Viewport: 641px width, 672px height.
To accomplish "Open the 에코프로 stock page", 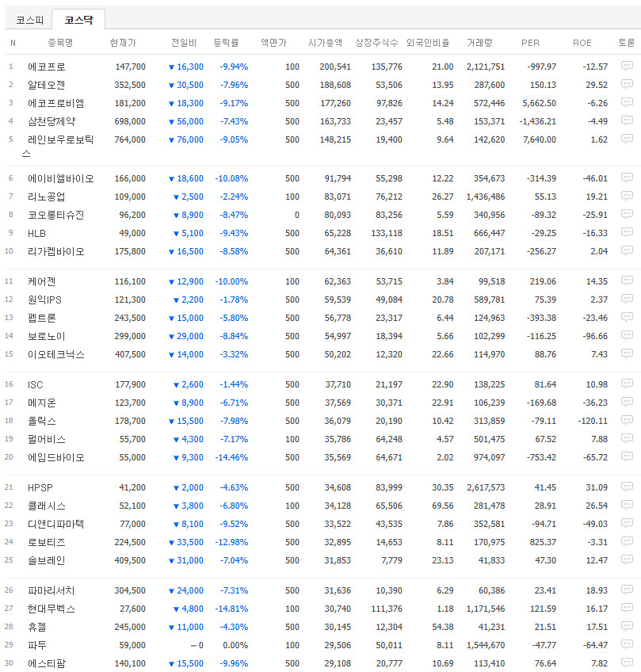I will pos(46,67).
